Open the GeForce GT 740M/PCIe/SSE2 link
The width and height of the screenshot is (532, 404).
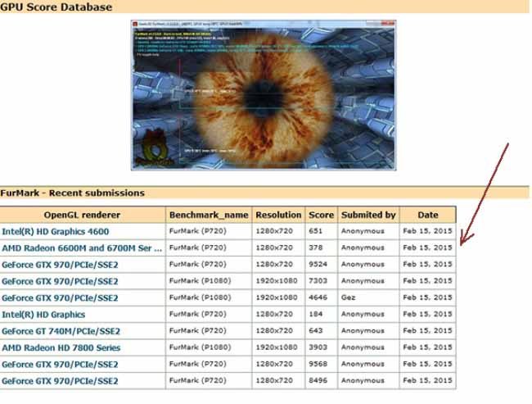tap(61, 331)
